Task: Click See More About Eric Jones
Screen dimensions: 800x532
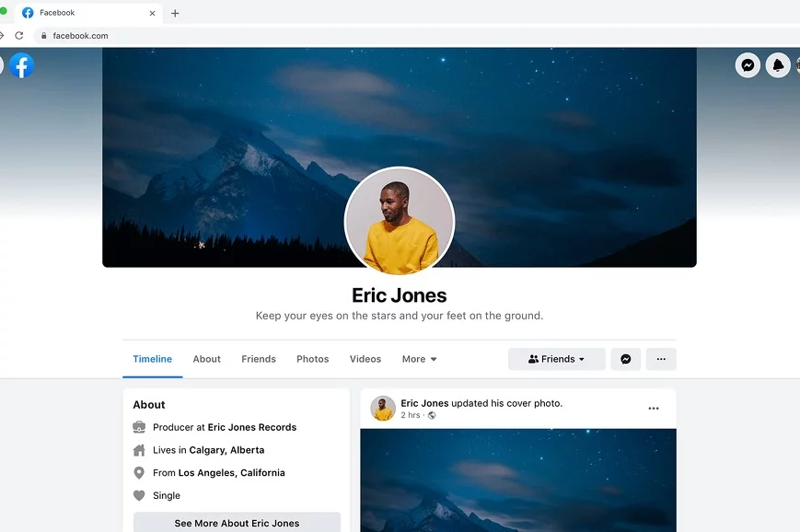Action: [237, 523]
